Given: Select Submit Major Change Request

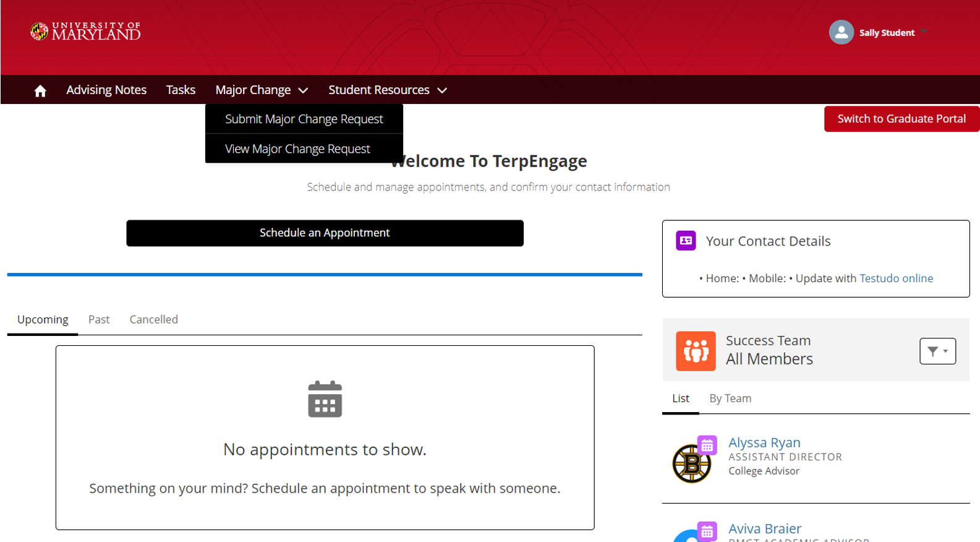Looking at the screenshot, I should click(x=304, y=119).
